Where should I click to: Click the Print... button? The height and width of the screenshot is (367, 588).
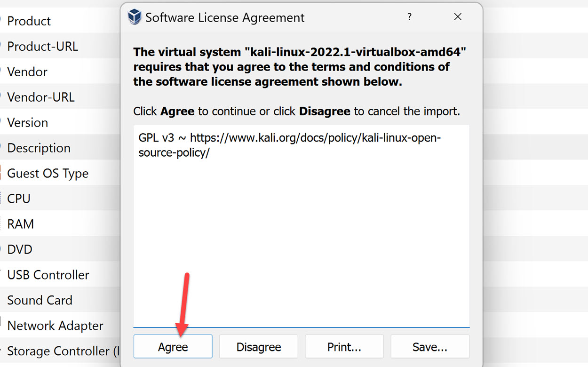[344, 347]
